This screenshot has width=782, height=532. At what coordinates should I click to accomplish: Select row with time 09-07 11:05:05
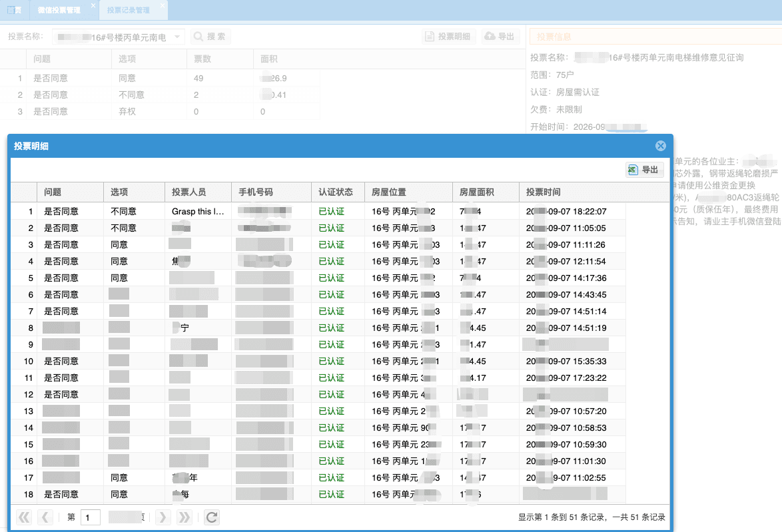point(318,228)
